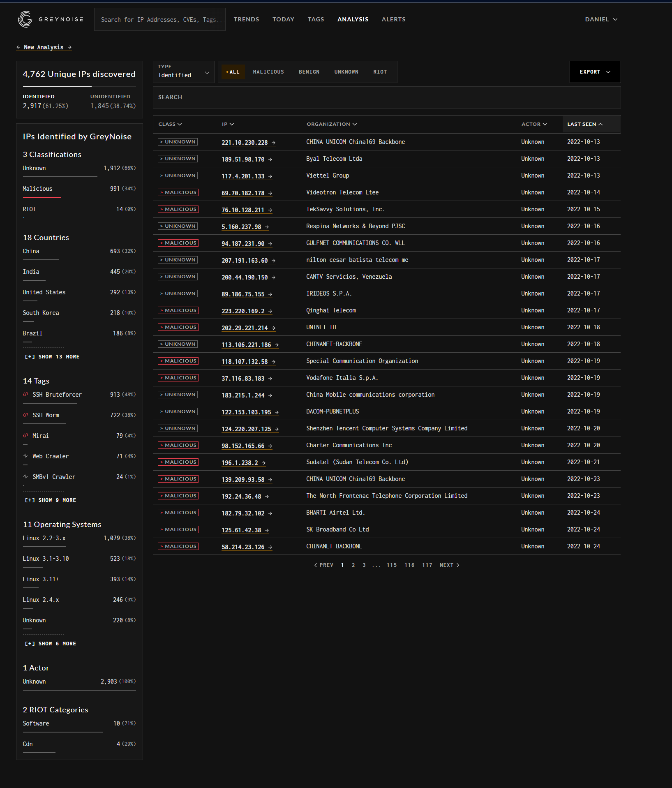The width and height of the screenshot is (672, 788).
Task: Expand Show 13 More countries
Action: (52, 357)
